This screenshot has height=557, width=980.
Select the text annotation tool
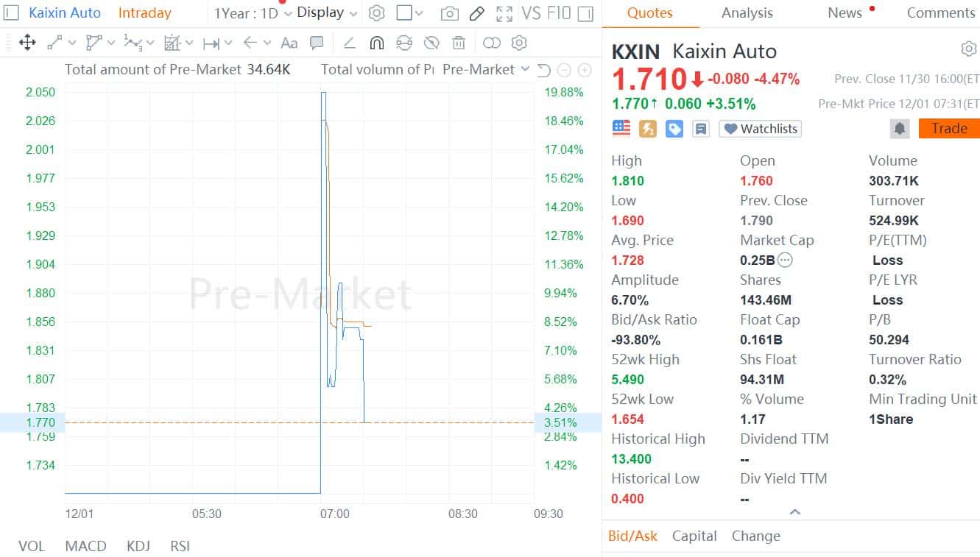point(289,43)
